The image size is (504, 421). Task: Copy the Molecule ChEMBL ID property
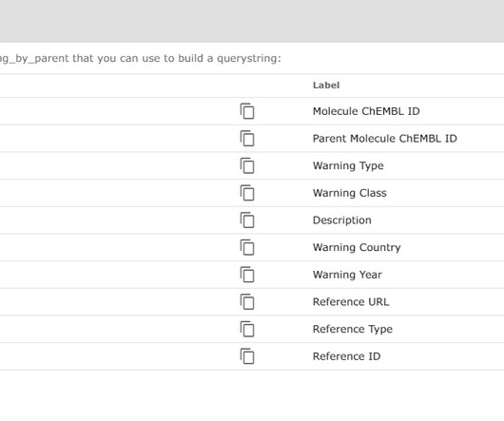(x=247, y=111)
